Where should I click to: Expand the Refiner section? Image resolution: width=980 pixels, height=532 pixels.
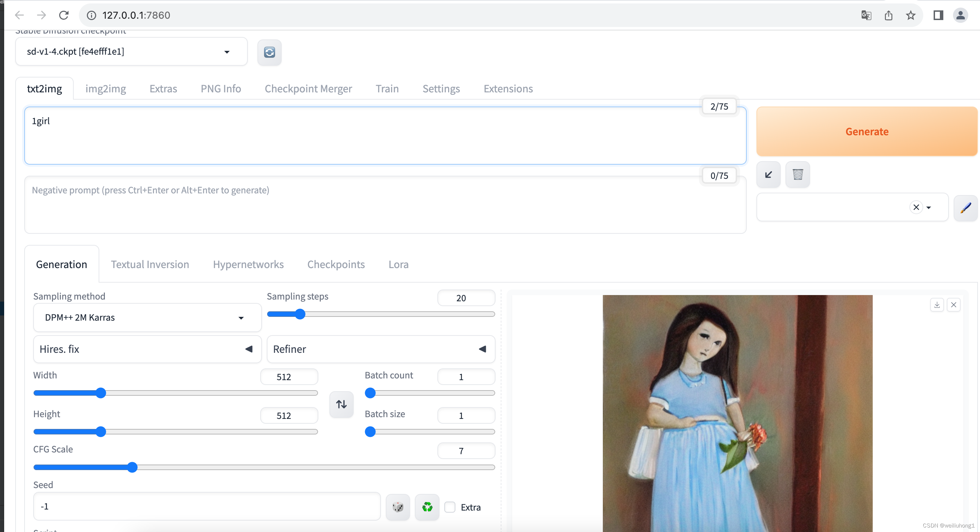click(381, 349)
